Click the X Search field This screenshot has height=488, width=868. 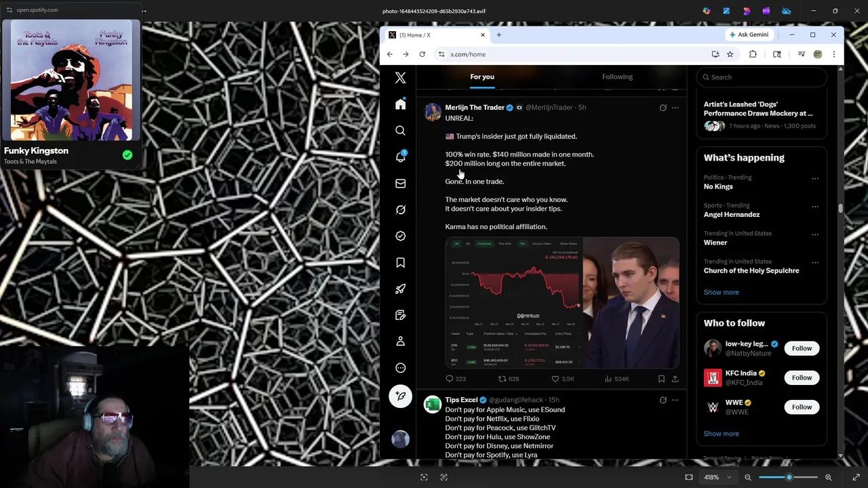click(x=762, y=77)
